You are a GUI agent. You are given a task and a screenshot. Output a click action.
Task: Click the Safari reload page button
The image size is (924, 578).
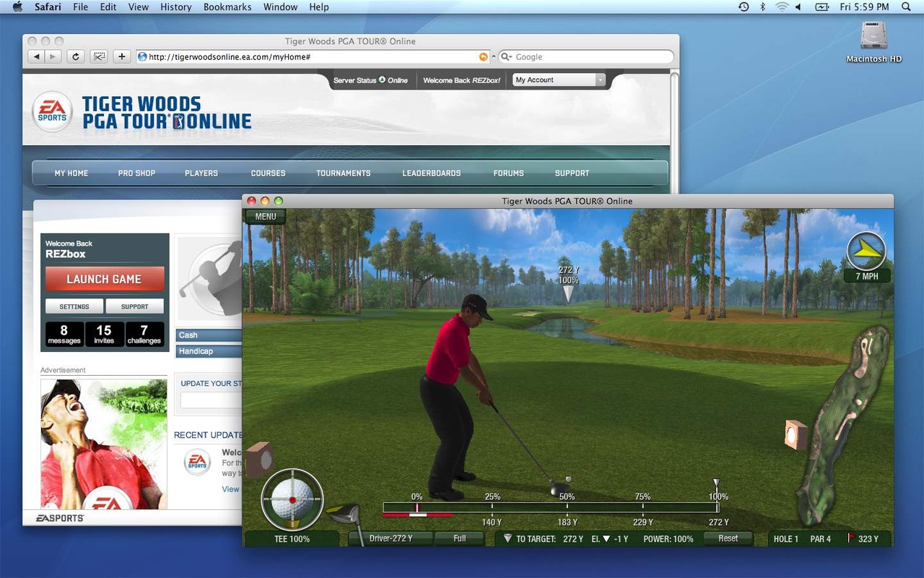75,57
